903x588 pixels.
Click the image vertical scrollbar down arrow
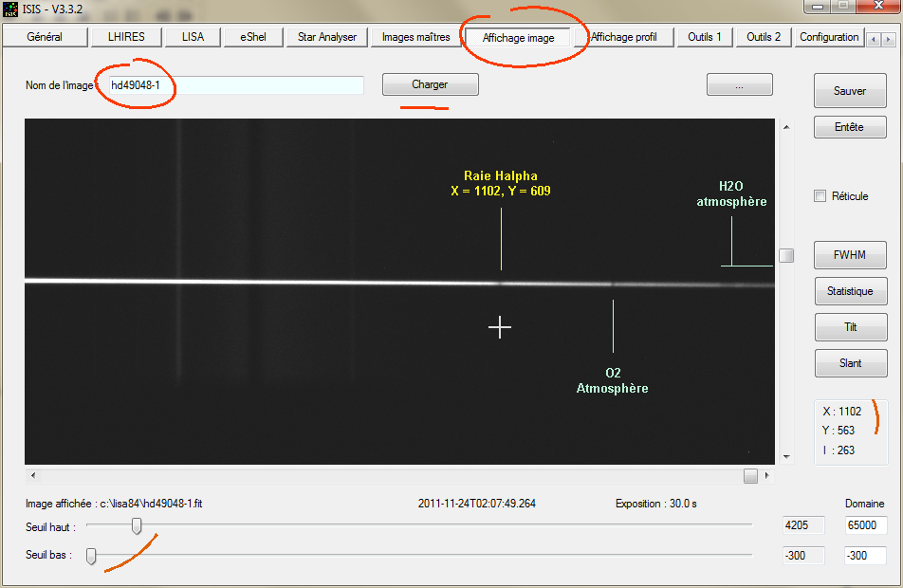785,456
